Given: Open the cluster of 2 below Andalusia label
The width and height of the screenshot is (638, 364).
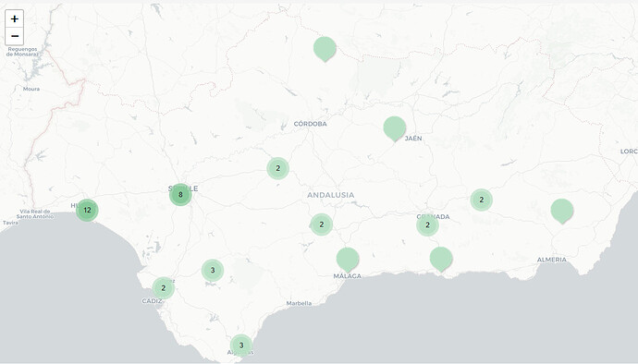Looking at the screenshot, I should click(x=322, y=224).
